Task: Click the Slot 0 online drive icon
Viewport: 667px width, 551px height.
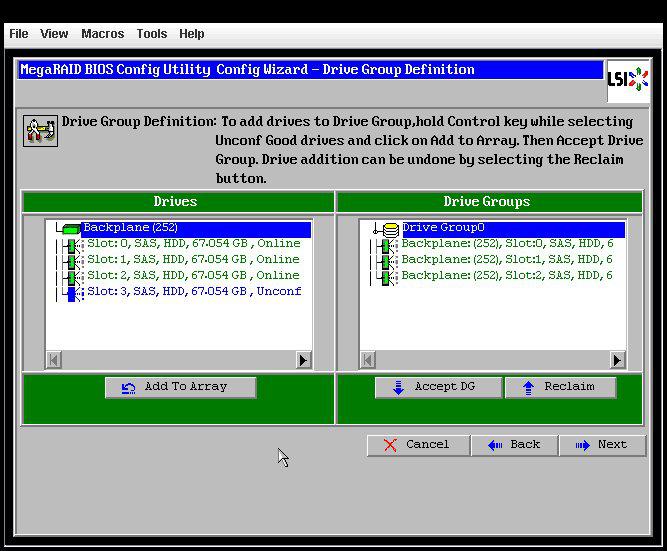Action: pos(71,244)
